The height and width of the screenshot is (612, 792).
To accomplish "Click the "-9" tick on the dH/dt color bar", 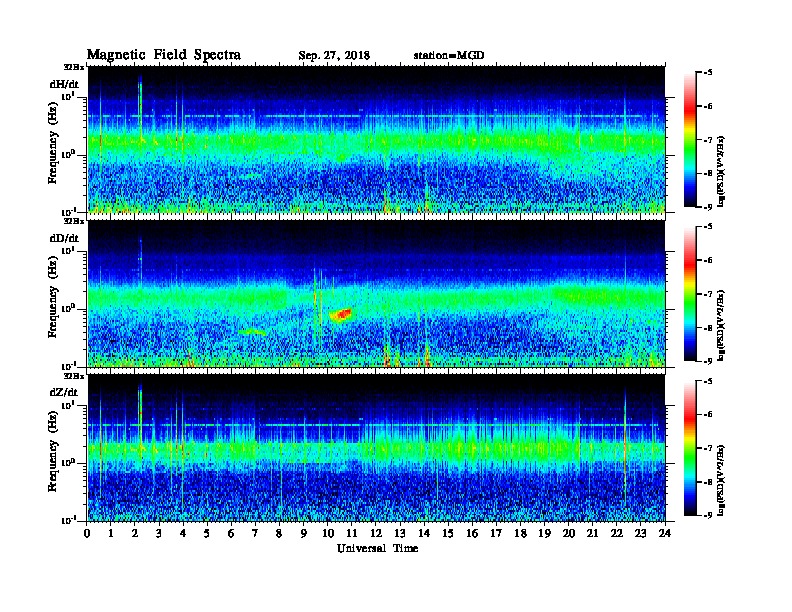I will (x=707, y=206).
